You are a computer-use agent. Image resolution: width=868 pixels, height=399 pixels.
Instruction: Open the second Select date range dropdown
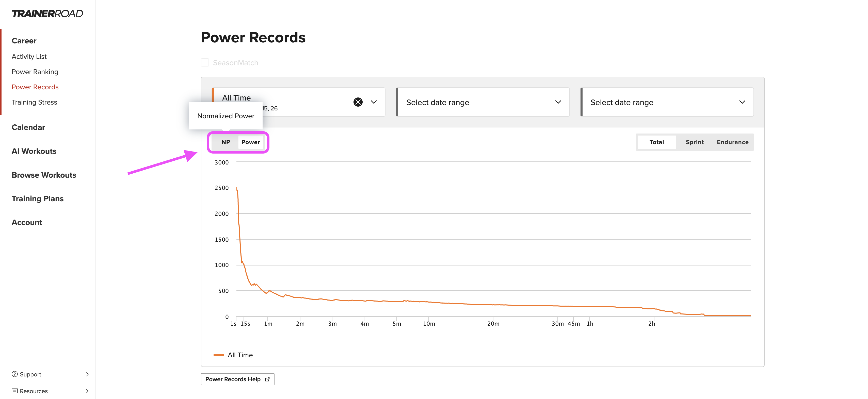coord(483,102)
